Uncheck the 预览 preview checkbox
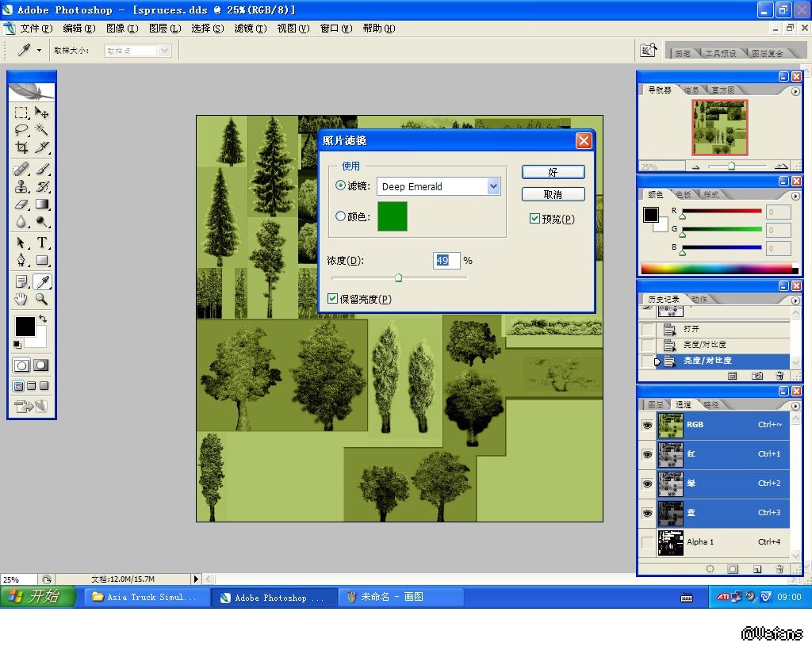 tap(534, 219)
